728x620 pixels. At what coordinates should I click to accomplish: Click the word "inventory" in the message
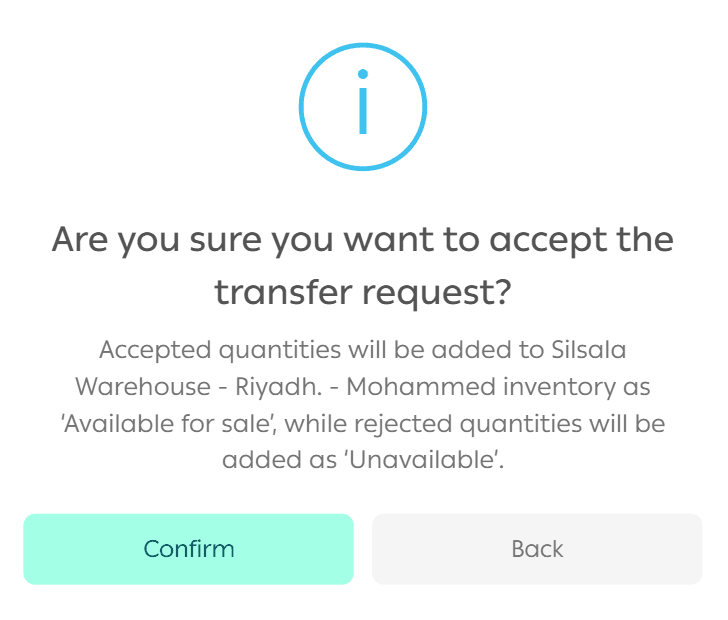558,387
